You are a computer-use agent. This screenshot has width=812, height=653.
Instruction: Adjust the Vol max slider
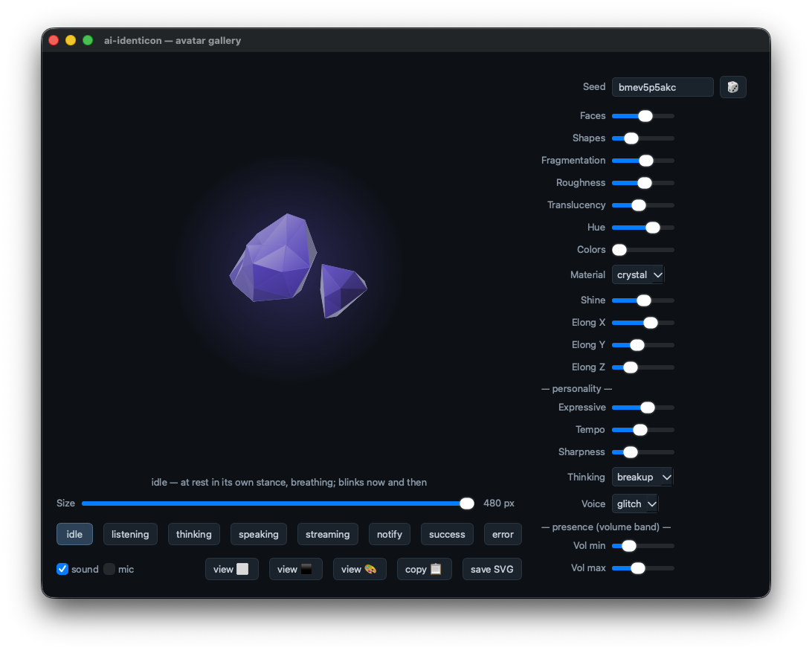click(642, 568)
